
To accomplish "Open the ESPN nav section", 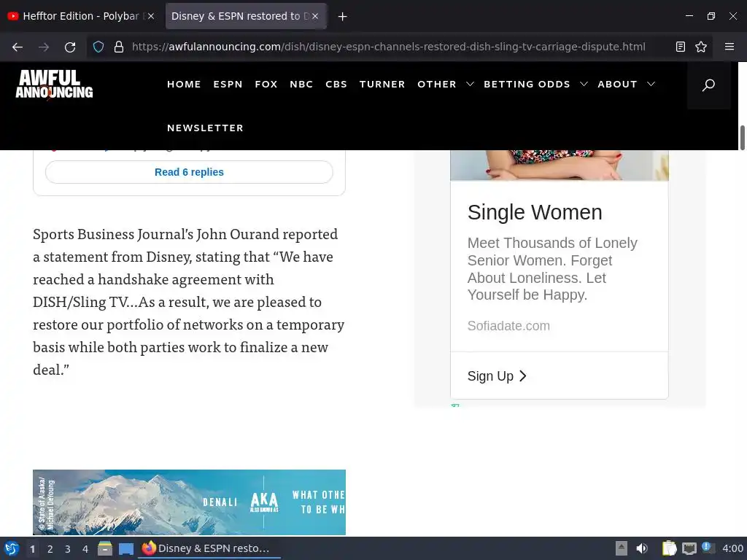I will click(228, 85).
